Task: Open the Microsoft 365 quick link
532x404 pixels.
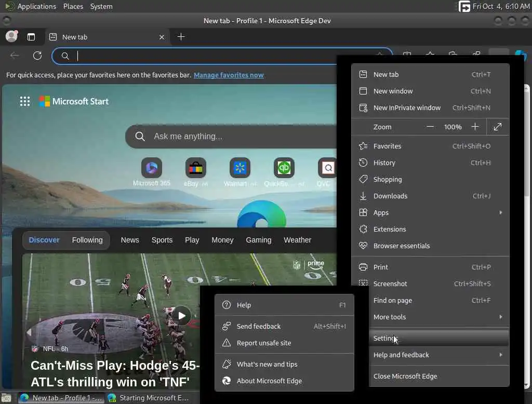Action: coord(151,172)
